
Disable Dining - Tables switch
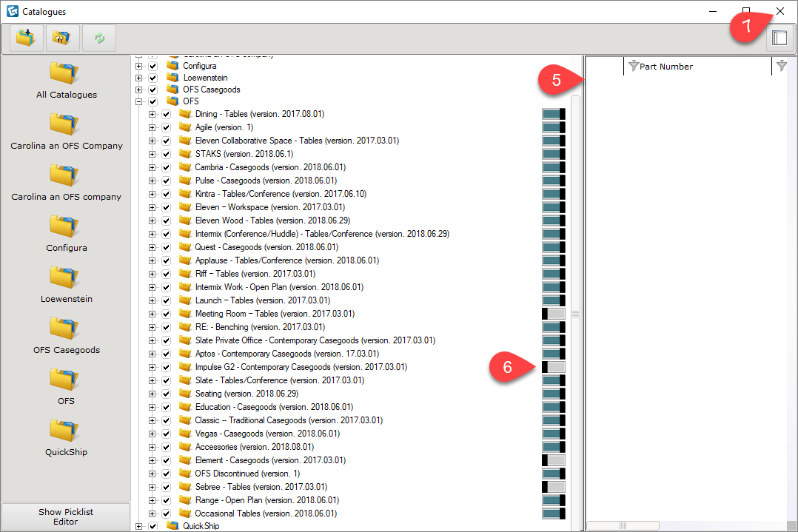coord(553,114)
